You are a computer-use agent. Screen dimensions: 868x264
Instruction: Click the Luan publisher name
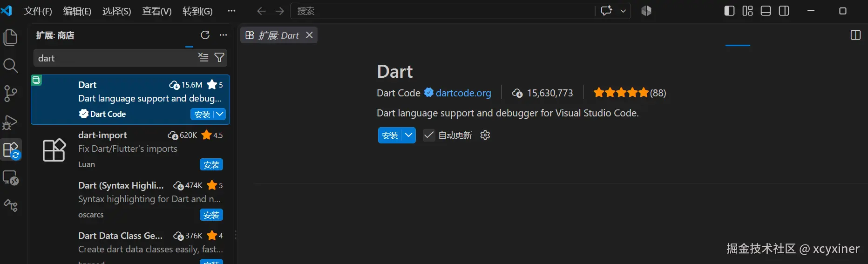coord(87,164)
